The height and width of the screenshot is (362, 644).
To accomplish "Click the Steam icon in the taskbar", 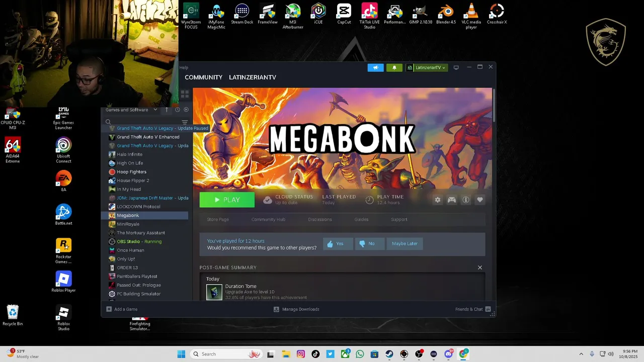I will 389,354.
